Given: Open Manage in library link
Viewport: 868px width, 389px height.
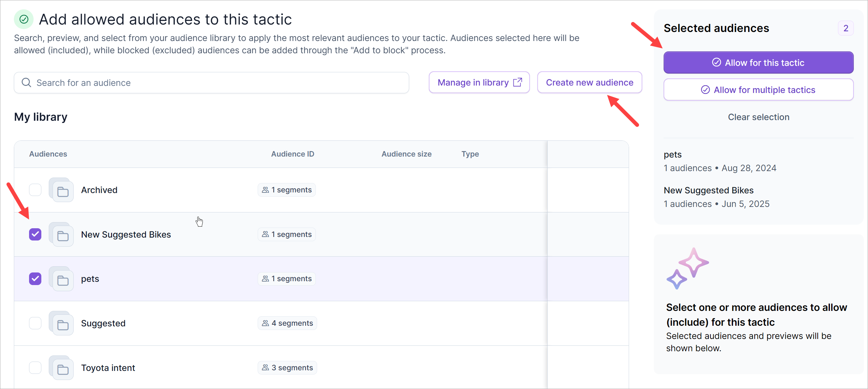Looking at the screenshot, I should click(479, 83).
